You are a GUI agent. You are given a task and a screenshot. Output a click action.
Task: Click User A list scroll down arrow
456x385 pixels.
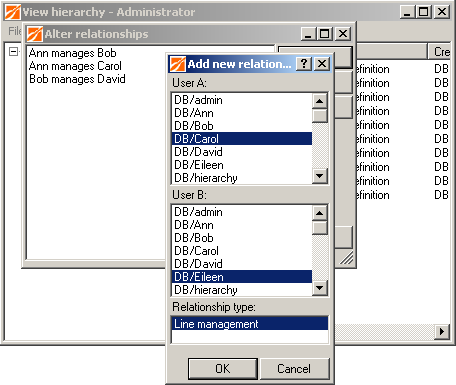320,176
